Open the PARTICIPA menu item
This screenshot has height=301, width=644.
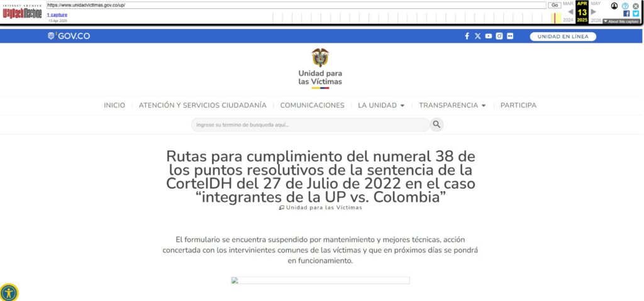(x=518, y=105)
